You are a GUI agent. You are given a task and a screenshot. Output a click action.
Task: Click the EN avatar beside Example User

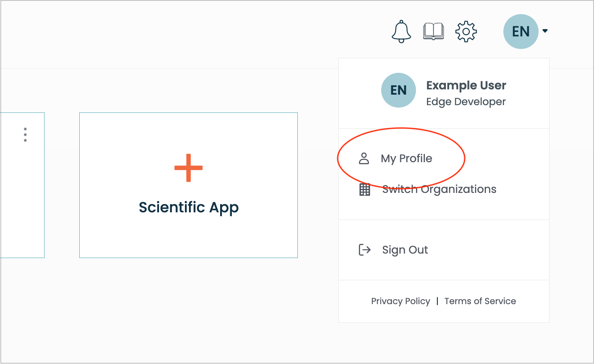click(399, 90)
